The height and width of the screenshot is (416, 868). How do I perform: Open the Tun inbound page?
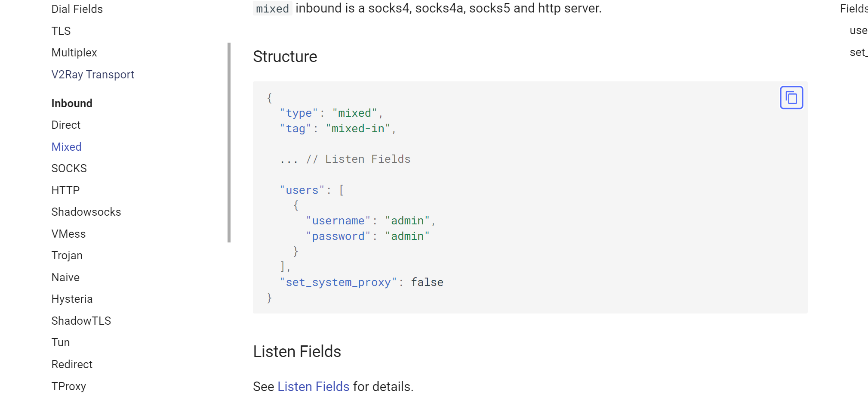tap(60, 342)
